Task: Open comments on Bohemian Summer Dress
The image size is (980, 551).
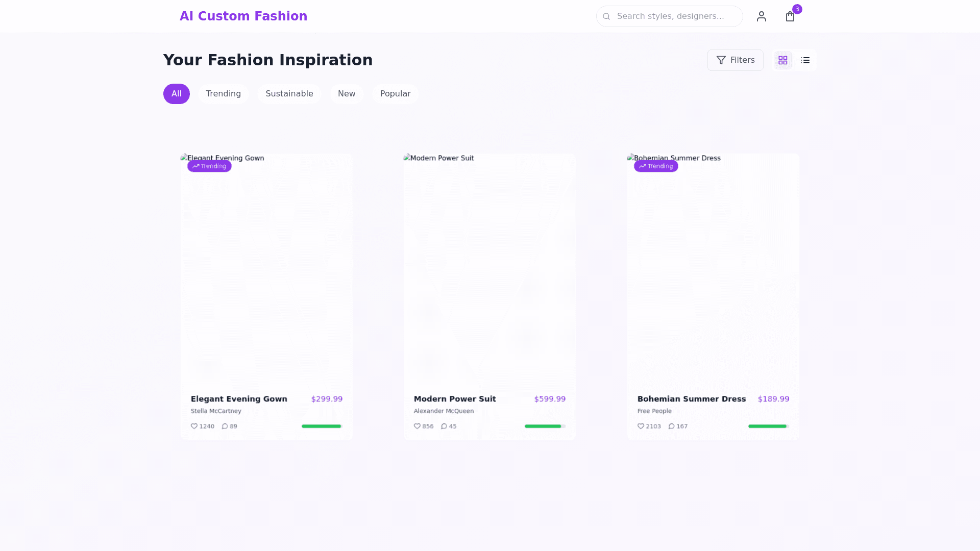Action: (671, 426)
